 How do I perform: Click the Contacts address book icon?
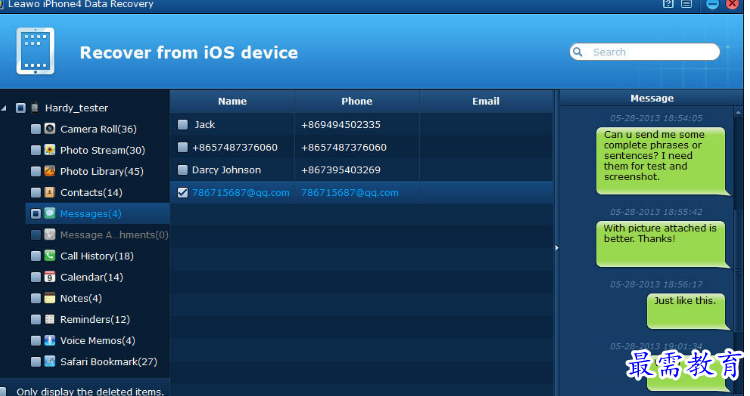(50, 192)
